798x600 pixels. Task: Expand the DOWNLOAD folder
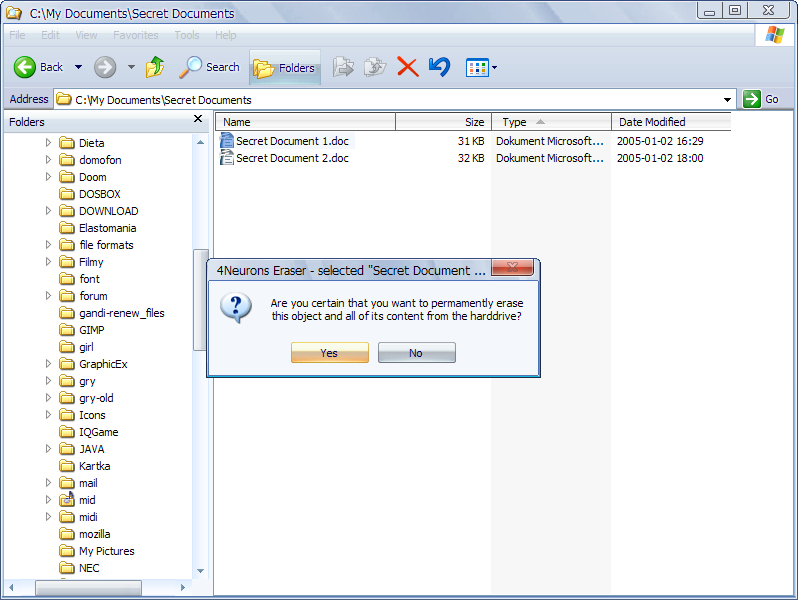point(48,211)
